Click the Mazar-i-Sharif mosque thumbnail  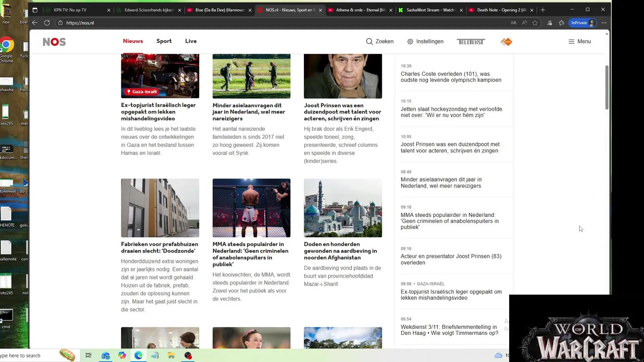coord(343,208)
